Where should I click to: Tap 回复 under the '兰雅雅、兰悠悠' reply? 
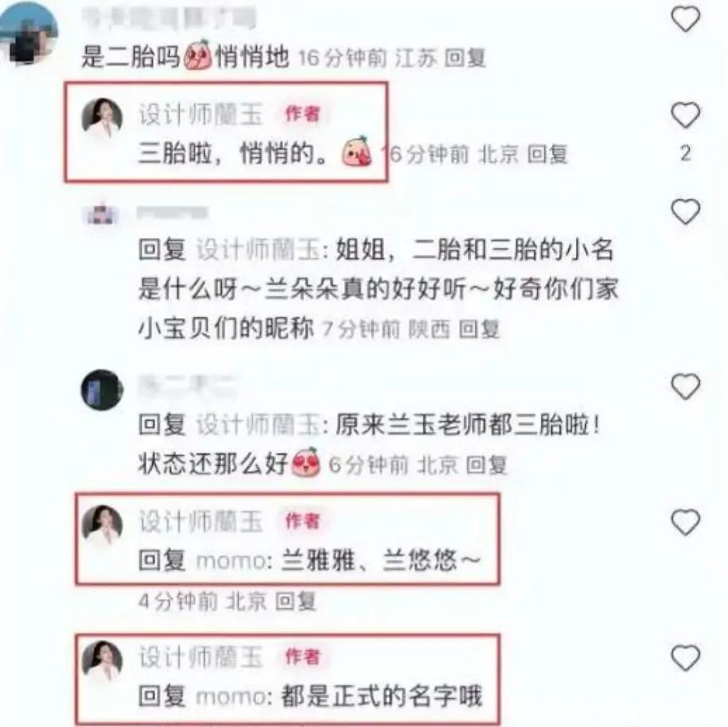pos(296,602)
